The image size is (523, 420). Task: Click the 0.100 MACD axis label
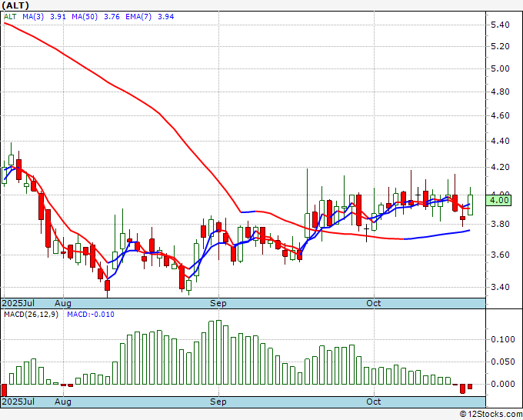[502, 339]
